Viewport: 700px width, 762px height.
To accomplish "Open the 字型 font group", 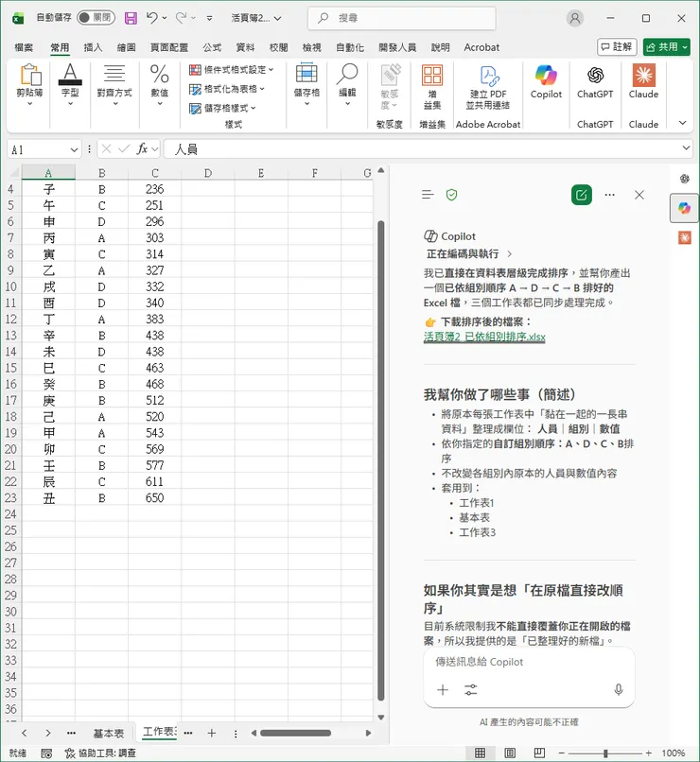I will click(x=71, y=86).
